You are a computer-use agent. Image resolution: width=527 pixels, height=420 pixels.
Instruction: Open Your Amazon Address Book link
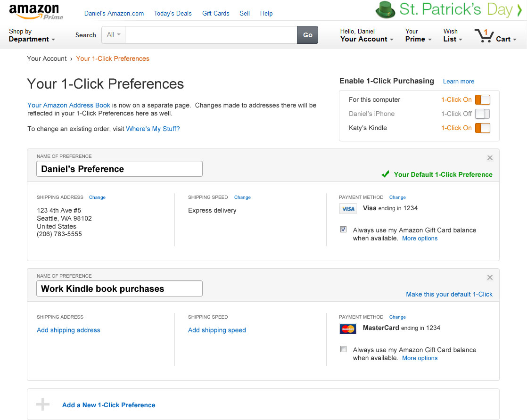(68, 105)
